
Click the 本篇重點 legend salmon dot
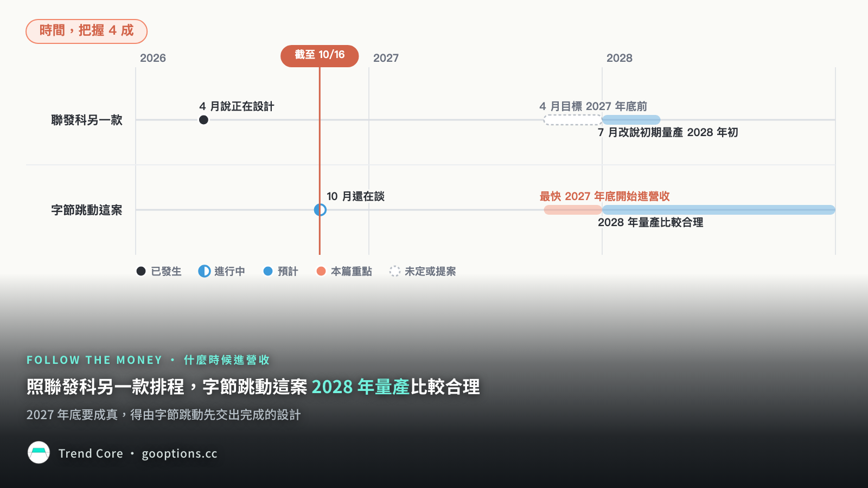pos(321,271)
